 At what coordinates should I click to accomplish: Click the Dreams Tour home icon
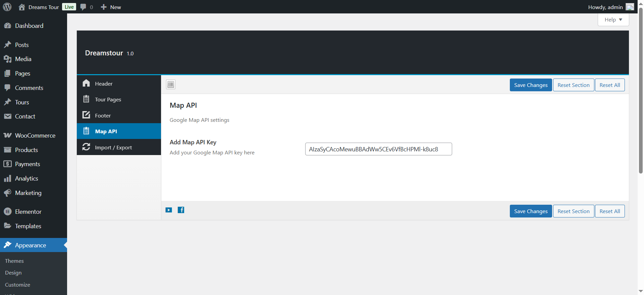coord(22,7)
